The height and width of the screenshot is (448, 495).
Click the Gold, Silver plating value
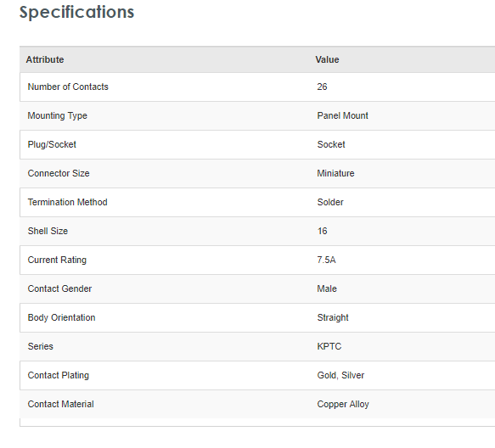click(340, 375)
